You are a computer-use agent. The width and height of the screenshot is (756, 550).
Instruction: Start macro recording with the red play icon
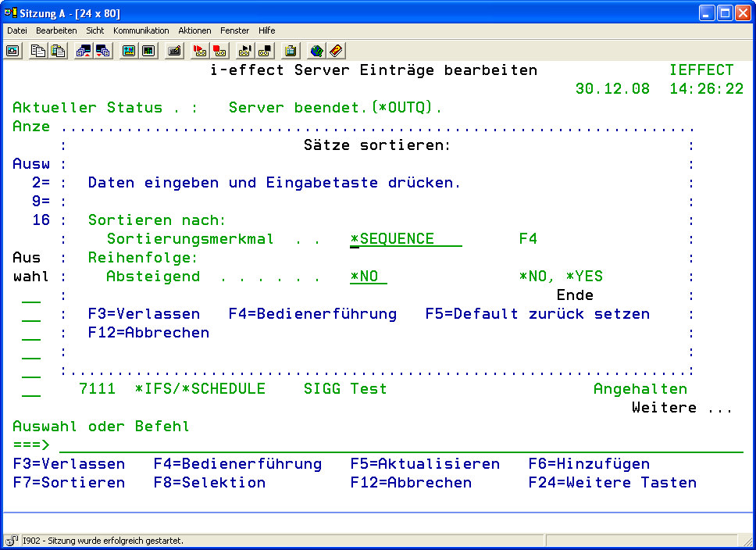[x=200, y=51]
